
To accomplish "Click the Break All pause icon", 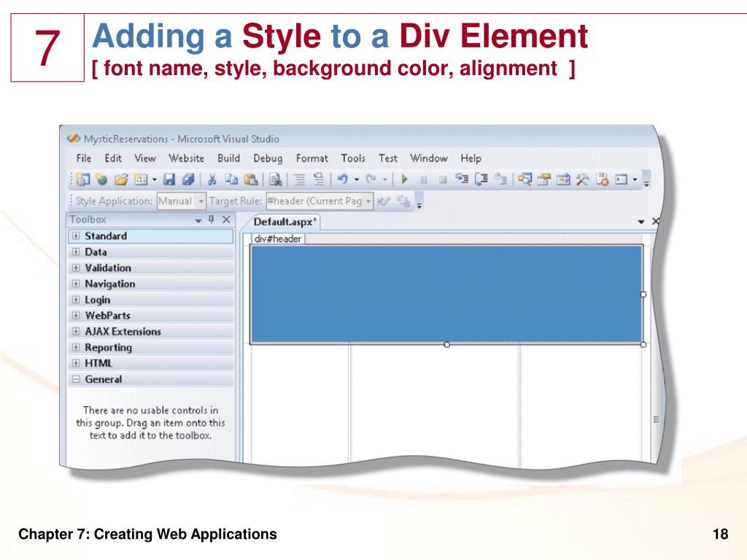I will click(x=424, y=180).
